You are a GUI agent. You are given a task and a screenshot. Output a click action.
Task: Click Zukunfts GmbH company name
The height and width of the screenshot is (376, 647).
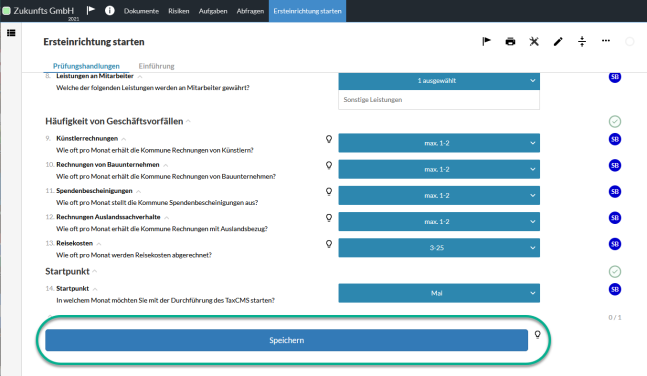click(44, 11)
